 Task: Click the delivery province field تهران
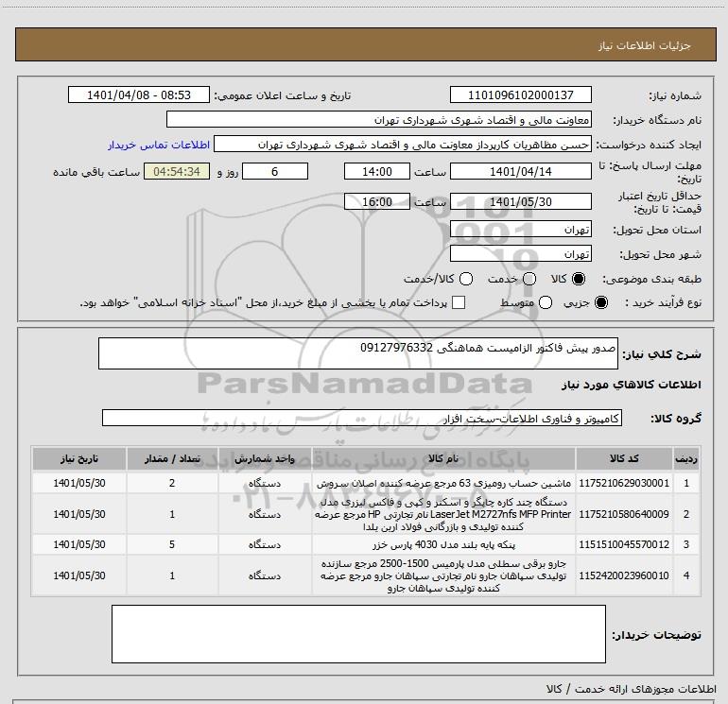520,229
